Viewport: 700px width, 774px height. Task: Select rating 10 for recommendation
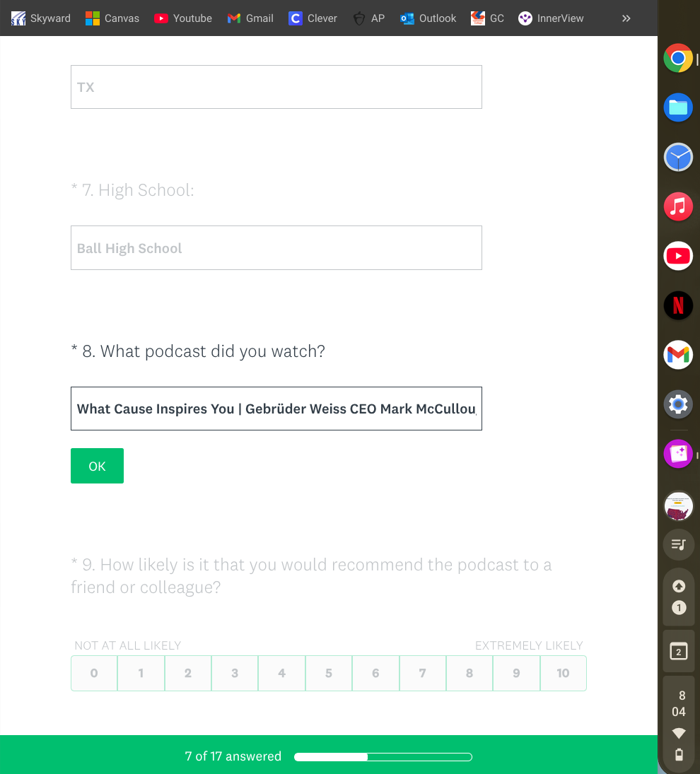pos(563,673)
